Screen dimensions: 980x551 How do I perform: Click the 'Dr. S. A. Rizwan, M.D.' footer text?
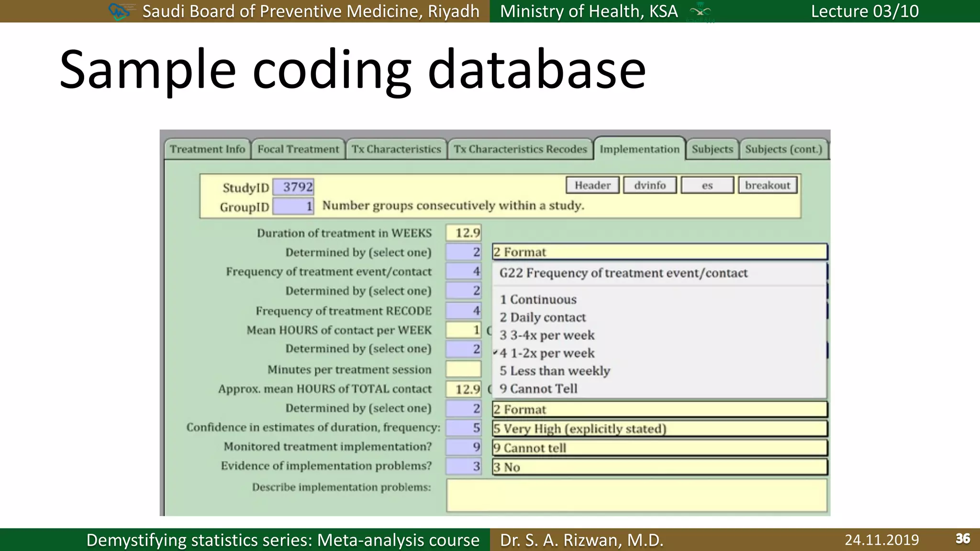click(582, 540)
